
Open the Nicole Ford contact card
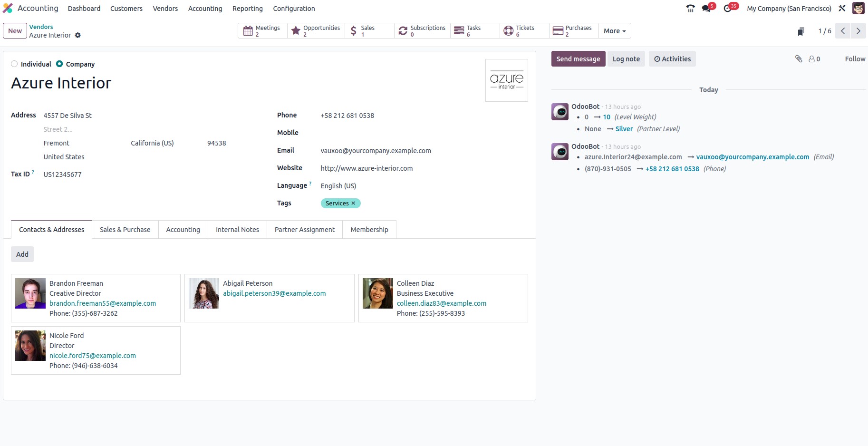pos(96,350)
